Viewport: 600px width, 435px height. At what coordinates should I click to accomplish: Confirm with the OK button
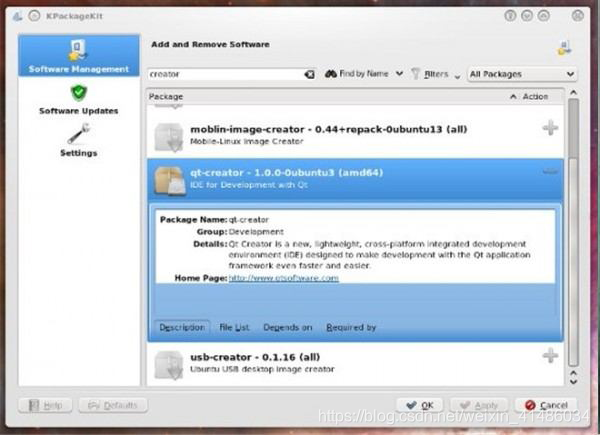(419, 405)
